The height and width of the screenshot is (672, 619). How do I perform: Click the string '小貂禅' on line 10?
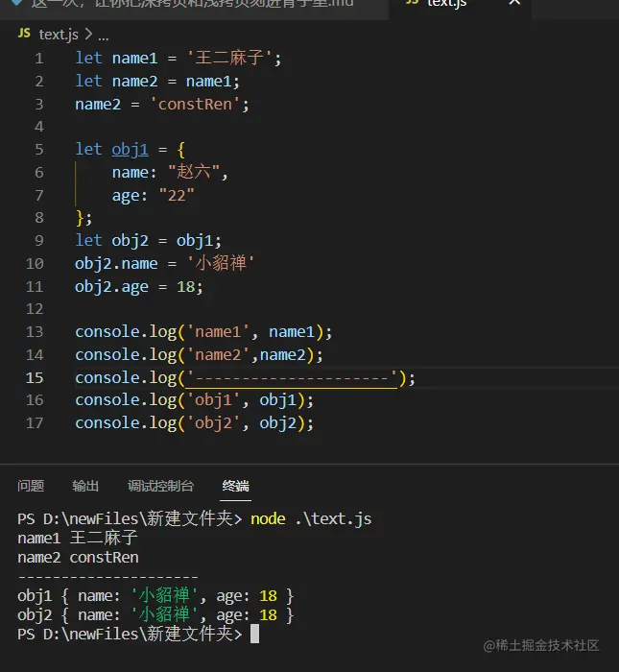[221, 263]
